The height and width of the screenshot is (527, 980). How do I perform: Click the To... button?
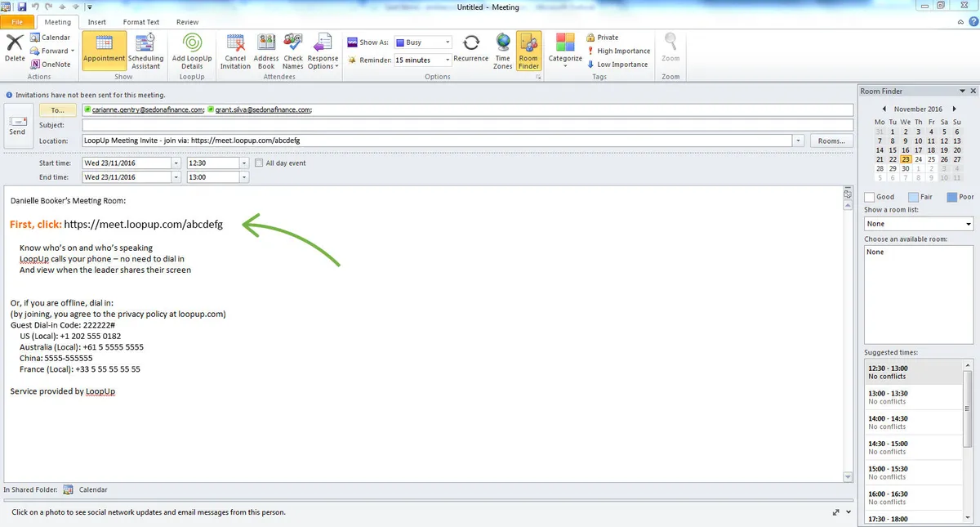pyautogui.click(x=57, y=109)
